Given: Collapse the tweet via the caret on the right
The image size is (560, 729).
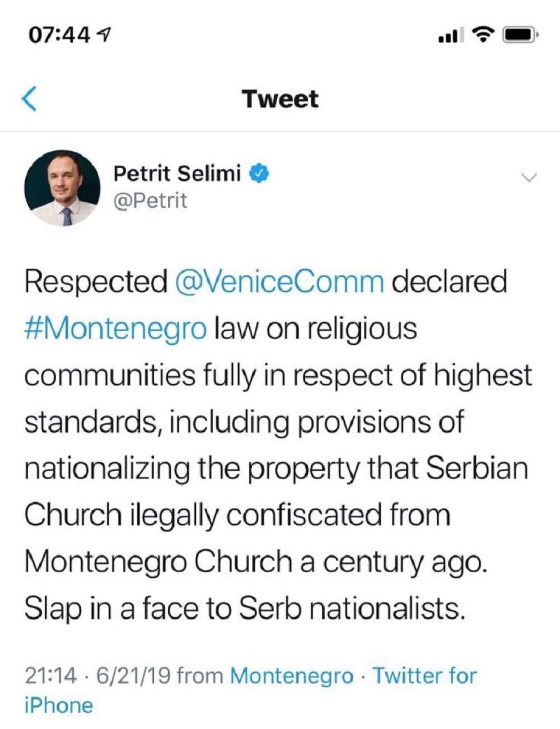Looking at the screenshot, I should [x=529, y=178].
